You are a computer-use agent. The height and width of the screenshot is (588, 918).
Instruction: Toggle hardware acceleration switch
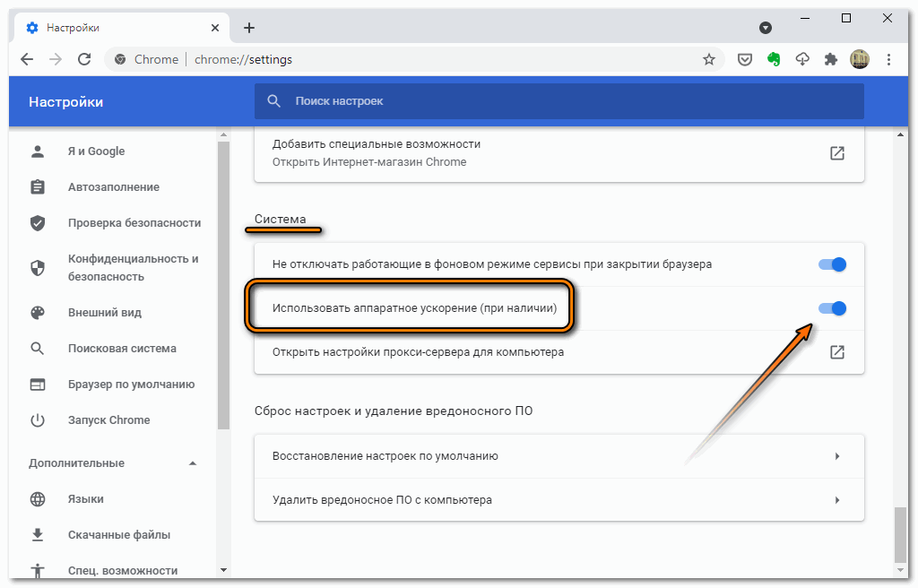[832, 308]
